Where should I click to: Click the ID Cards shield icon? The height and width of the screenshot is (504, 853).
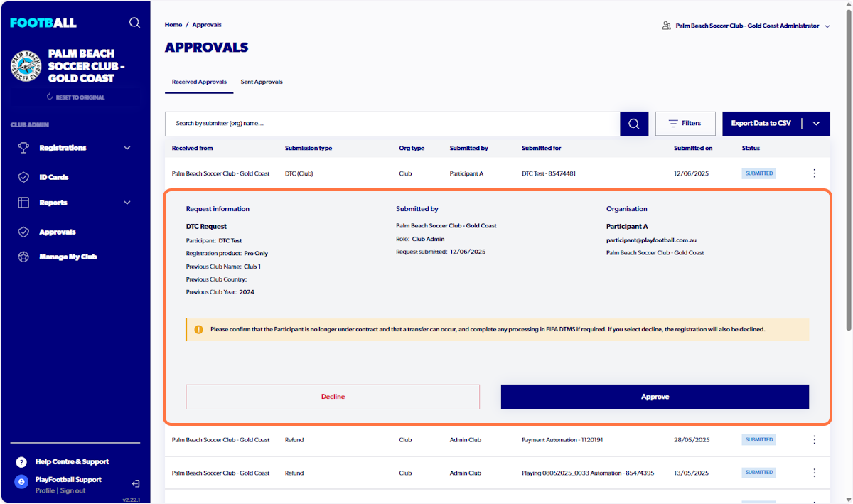coord(23,177)
